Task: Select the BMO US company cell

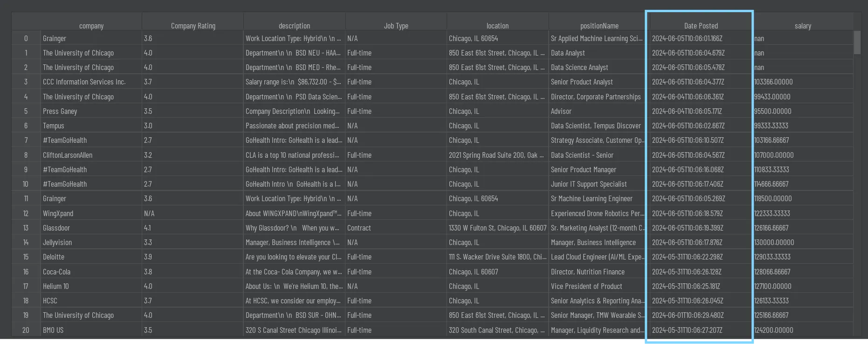Action: click(x=91, y=330)
